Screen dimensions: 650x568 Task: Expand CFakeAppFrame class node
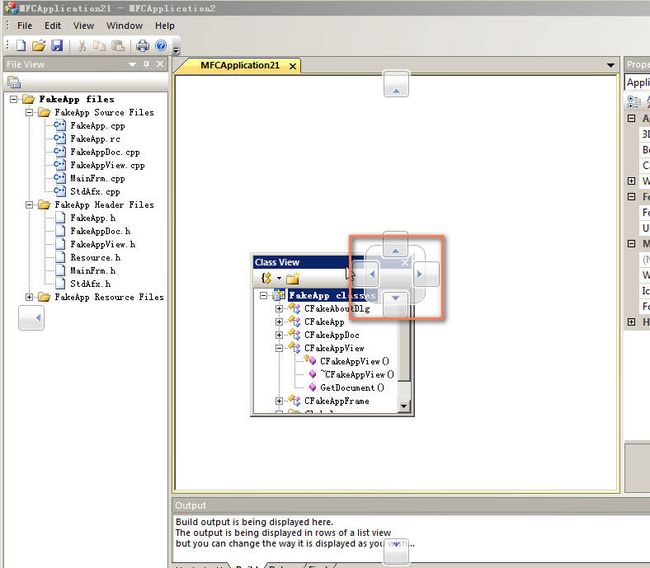(x=279, y=401)
